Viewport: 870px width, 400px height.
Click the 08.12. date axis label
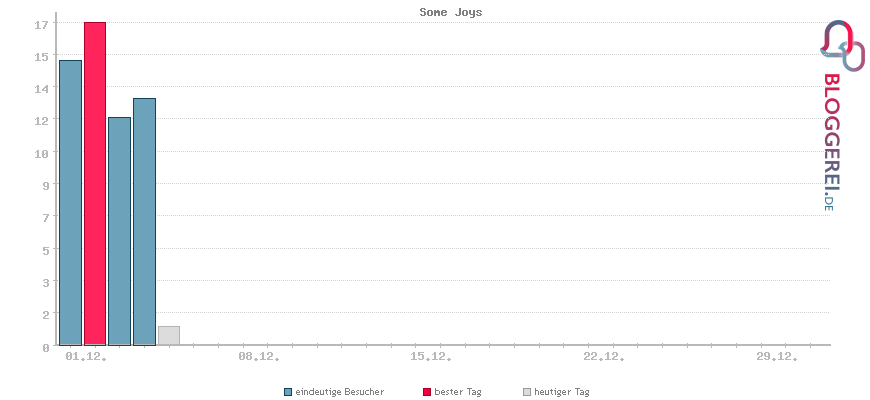click(258, 356)
